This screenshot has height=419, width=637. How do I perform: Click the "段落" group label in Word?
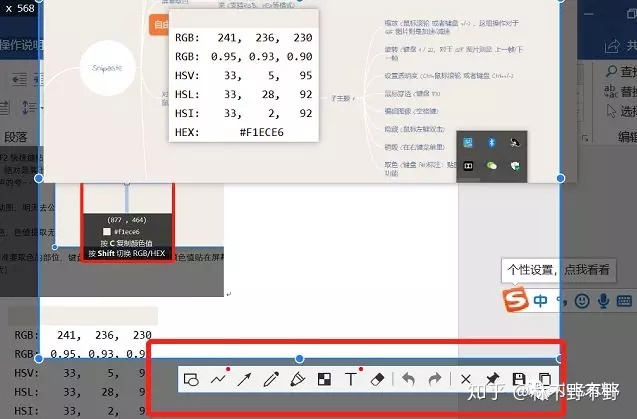(15, 137)
